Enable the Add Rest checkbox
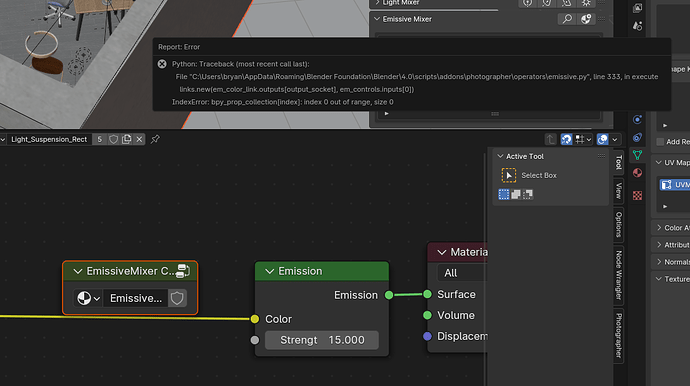The image size is (690, 386). pyautogui.click(x=660, y=142)
